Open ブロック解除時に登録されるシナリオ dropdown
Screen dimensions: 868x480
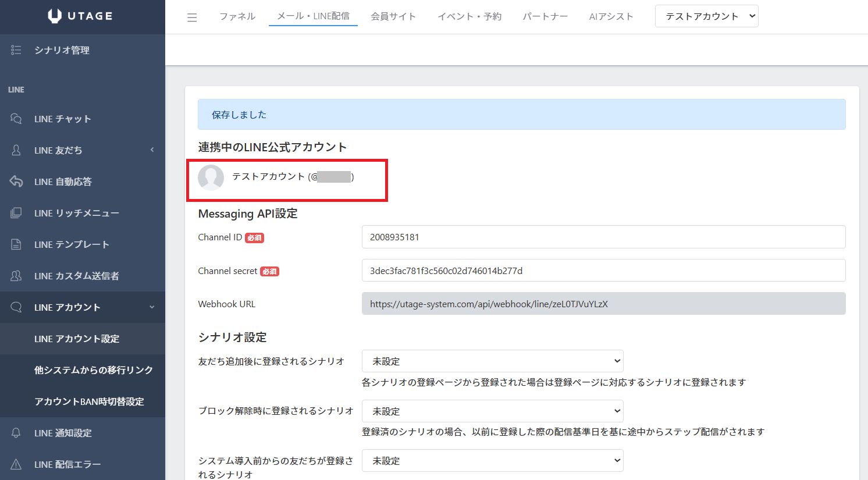(492, 411)
